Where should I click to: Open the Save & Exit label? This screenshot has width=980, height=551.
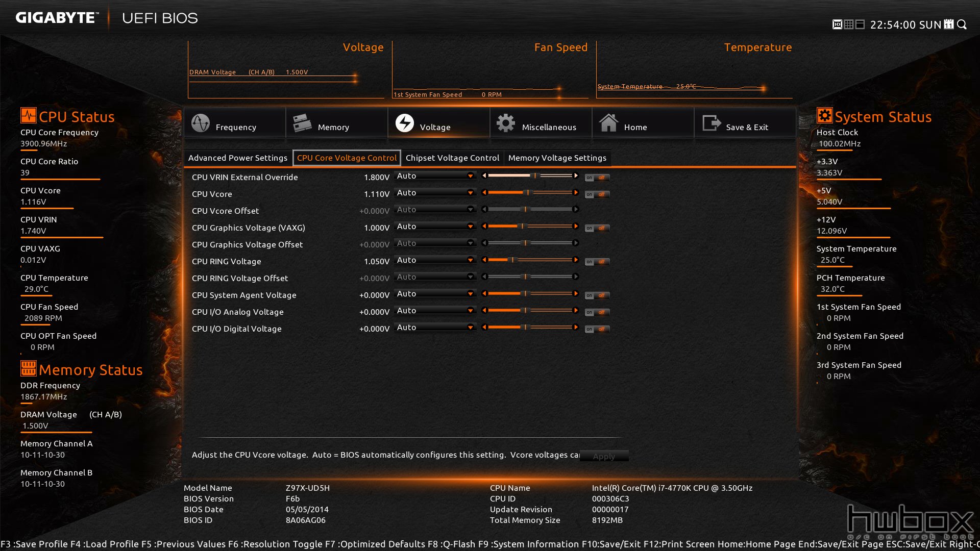tap(747, 127)
